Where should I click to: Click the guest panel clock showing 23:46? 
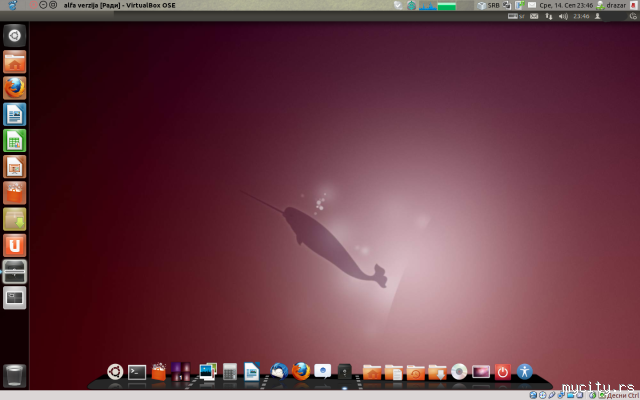pos(581,16)
